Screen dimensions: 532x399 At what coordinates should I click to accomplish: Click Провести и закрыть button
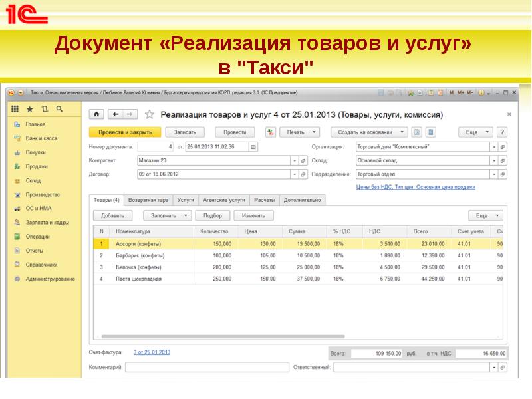tap(125, 132)
